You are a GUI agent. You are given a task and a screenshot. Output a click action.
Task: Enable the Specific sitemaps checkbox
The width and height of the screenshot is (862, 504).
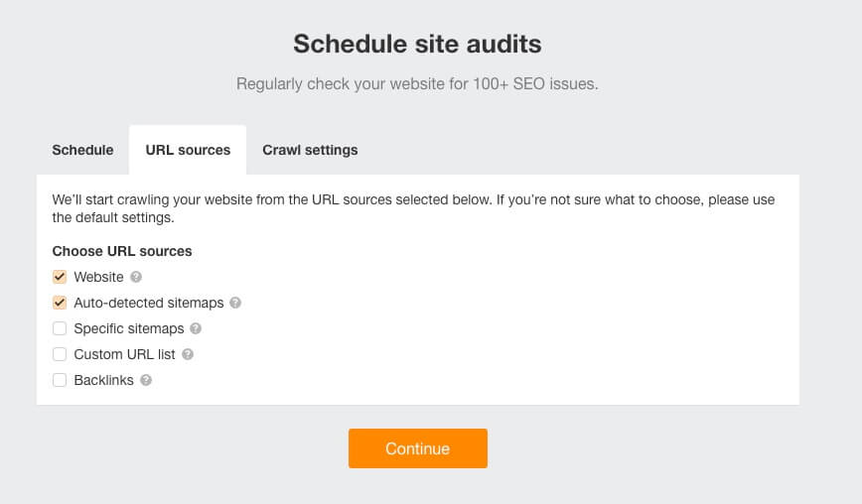point(60,328)
